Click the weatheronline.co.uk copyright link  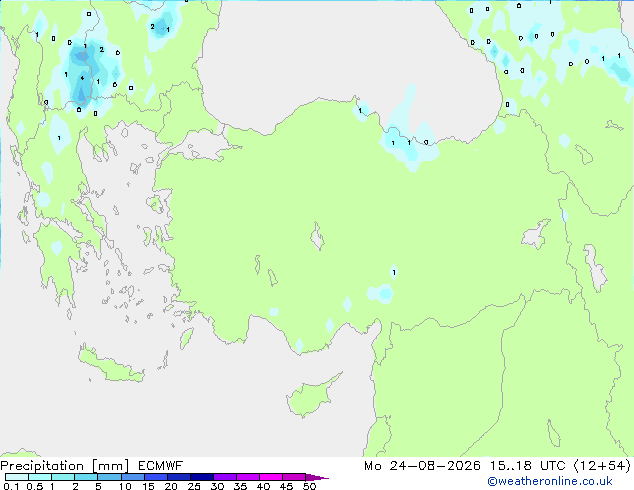pyautogui.click(x=550, y=481)
